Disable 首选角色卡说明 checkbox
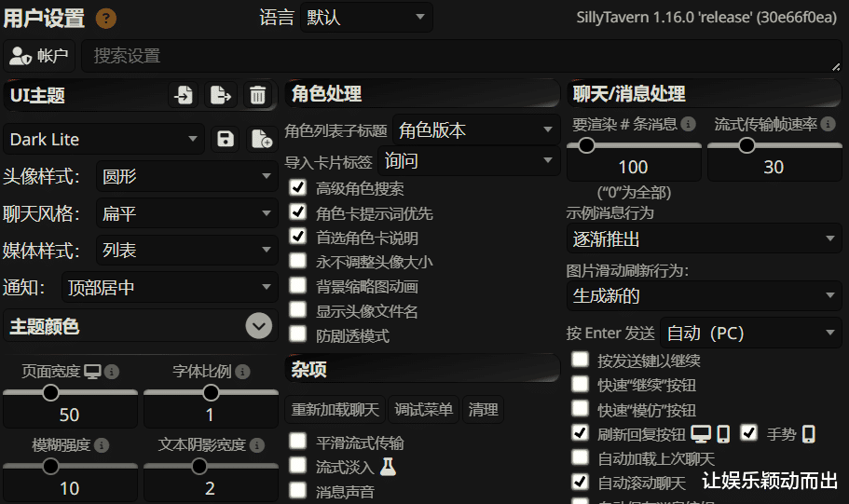This screenshot has height=504, width=849. click(298, 236)
